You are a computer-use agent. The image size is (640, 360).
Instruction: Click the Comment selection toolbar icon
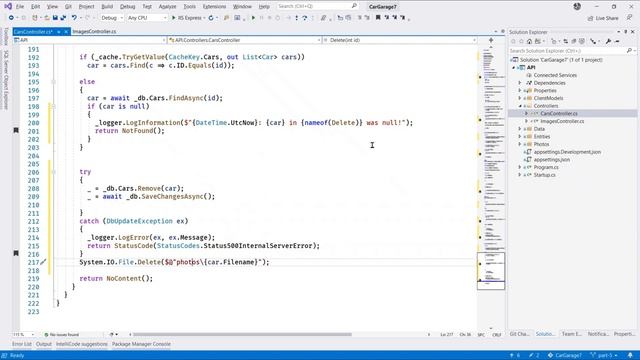click(359, 18)
